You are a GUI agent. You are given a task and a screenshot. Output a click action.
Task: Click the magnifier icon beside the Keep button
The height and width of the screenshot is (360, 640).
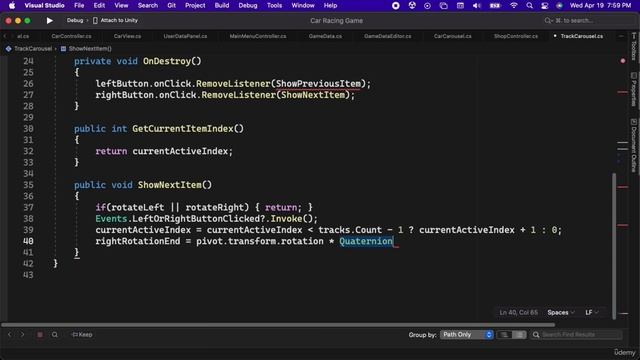point(54,335)
